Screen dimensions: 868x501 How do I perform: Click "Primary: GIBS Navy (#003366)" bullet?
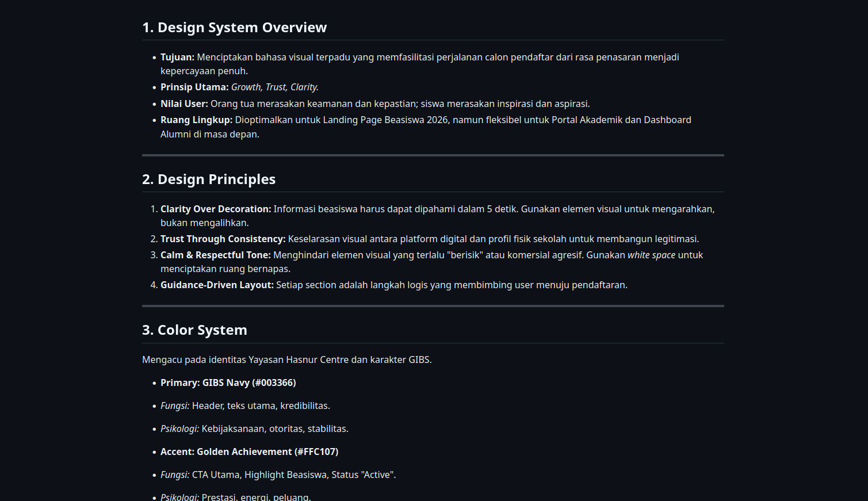(228, 383)
